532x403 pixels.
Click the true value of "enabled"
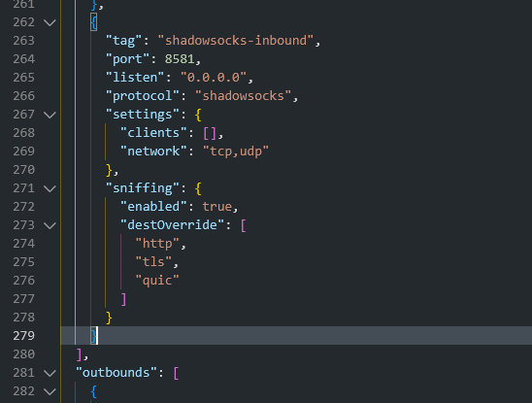click(x=216, y=207)
